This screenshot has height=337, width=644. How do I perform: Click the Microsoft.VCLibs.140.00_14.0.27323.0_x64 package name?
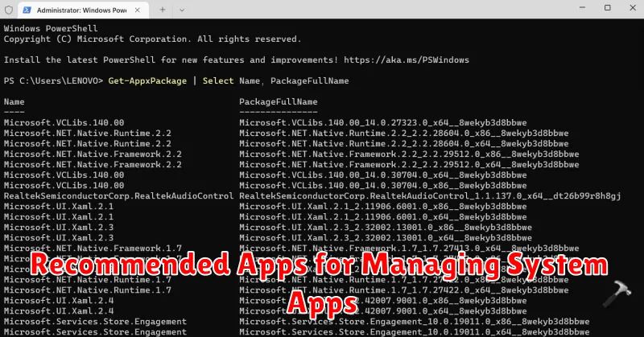pyautogui.click(x=383, y=123)
